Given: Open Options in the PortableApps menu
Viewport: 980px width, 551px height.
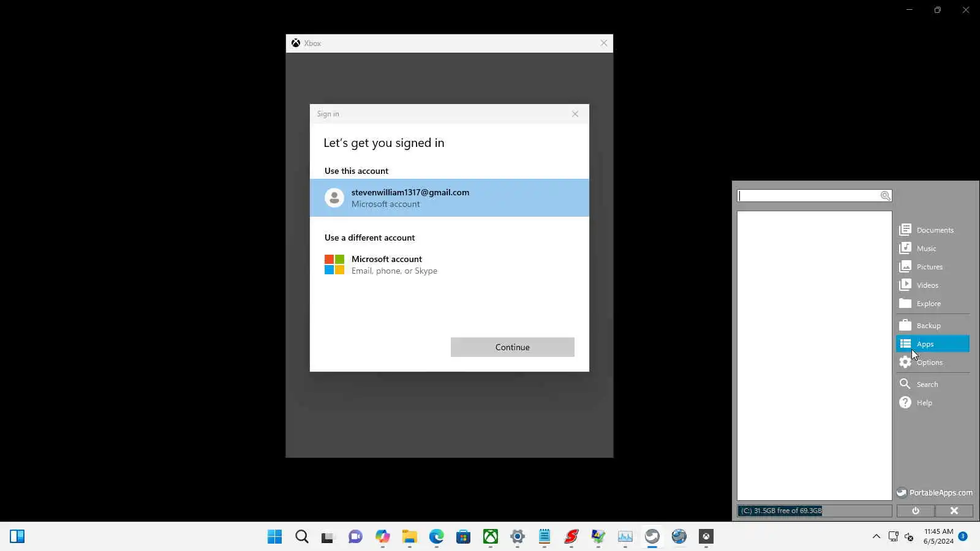Looking at the screenshot, I should pyautogui.click(x=932, y=362).
